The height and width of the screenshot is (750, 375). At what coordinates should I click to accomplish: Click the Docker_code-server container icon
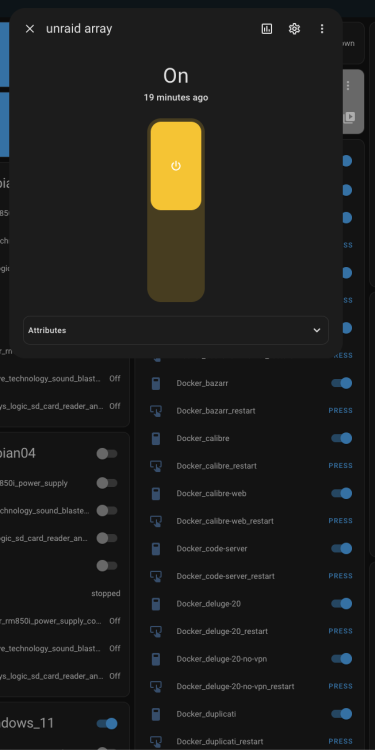156,549
